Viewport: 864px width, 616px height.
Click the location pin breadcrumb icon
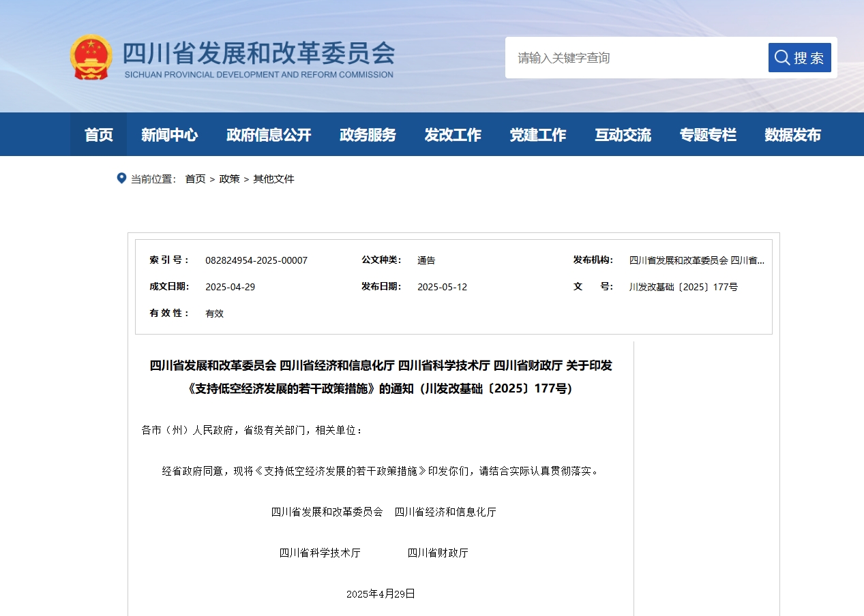(121, 179)
